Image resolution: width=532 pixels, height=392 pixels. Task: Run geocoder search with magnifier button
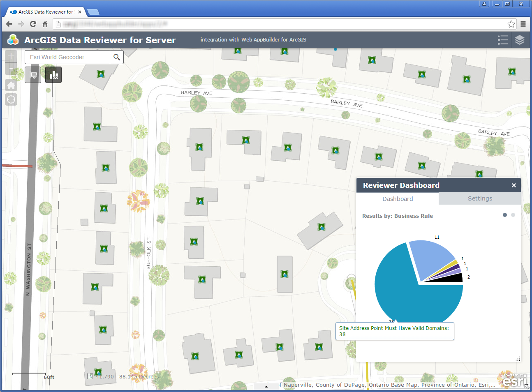[x=117, y=57]
